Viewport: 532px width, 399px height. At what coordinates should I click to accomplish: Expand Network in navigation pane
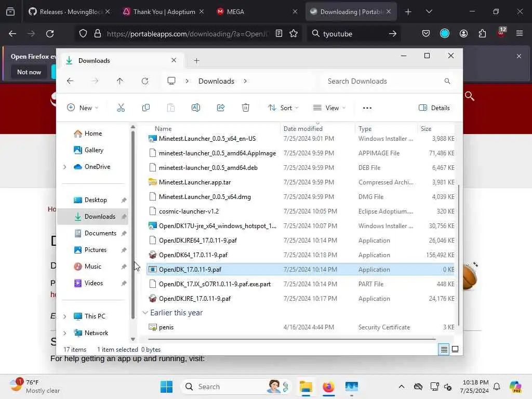[x=65, y=333]
